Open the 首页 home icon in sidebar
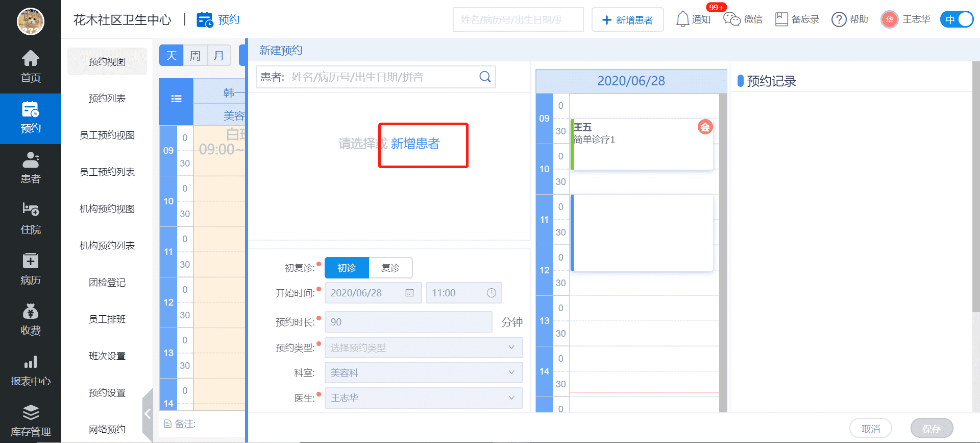This screenshot has width=980, height=443. [30, 66]
